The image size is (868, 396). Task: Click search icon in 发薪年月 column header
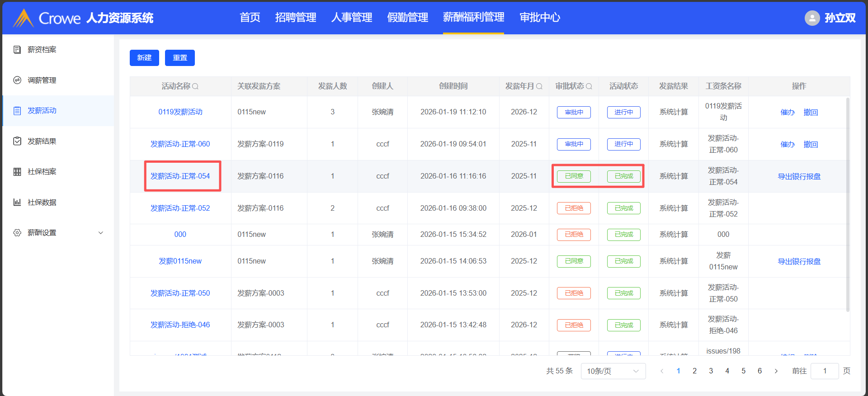coord(539,86)
